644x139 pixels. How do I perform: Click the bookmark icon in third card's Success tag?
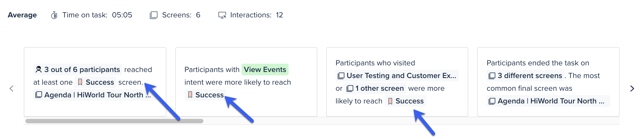coord(390,101)
